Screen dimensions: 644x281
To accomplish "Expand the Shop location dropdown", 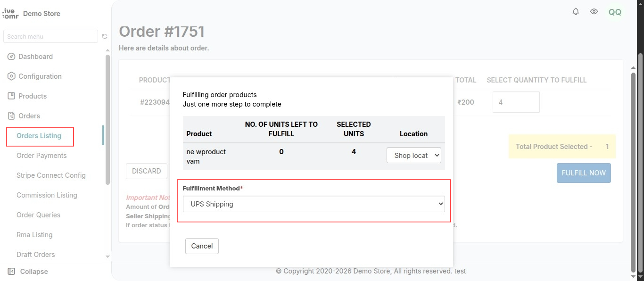I will pyautogui.click(x=413, y=155).
